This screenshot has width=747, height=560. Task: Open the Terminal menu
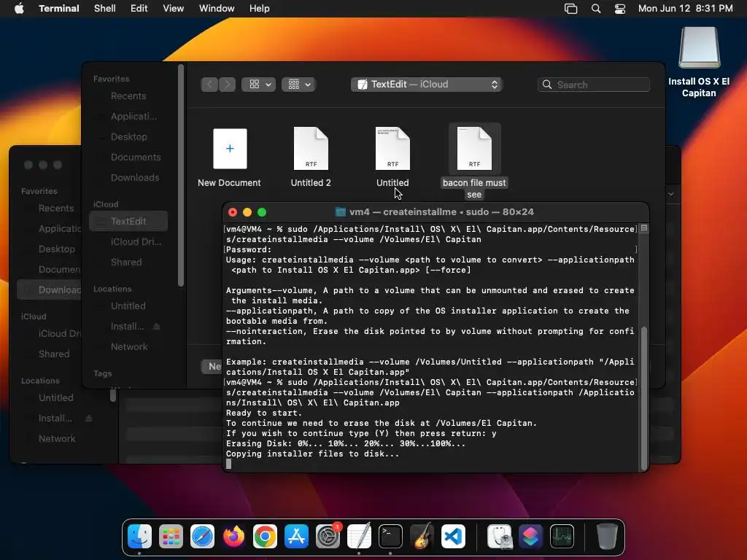pos(59,9)
